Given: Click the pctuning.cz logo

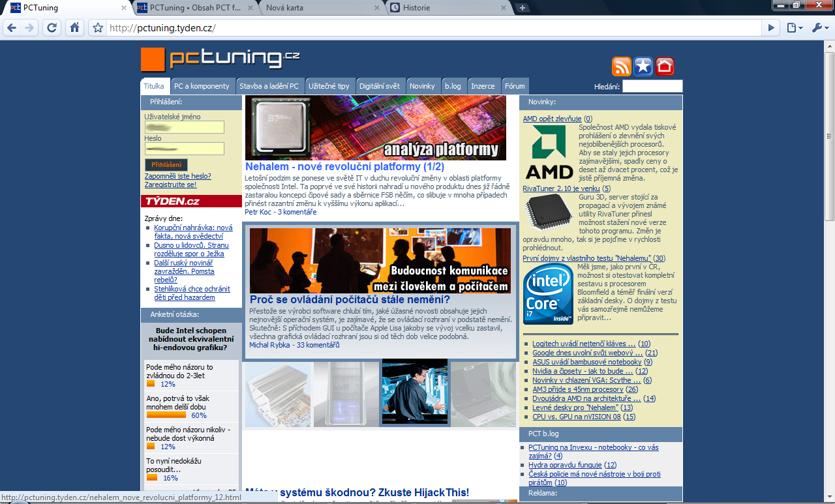Looking at the screenshot, I should tap(220, 59).
